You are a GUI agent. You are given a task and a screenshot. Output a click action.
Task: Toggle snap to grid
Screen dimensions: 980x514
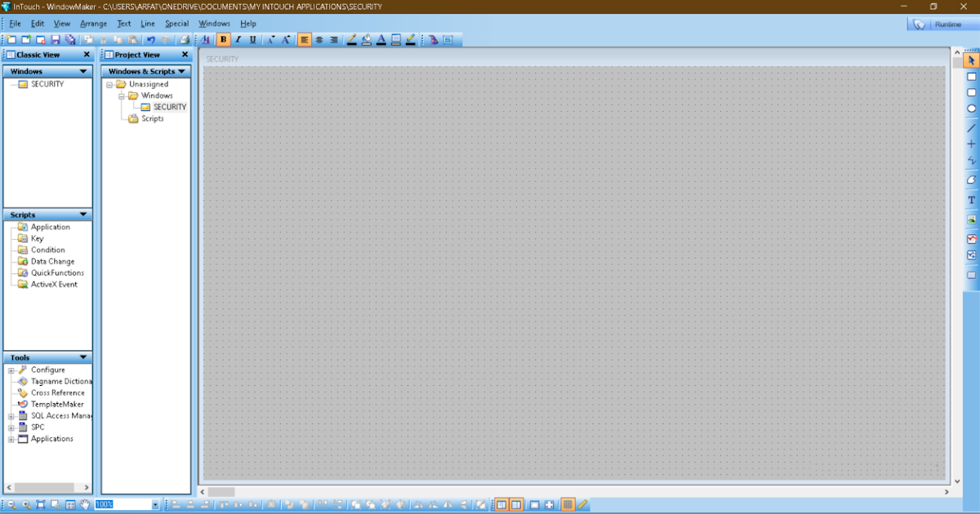click(568, 504)
